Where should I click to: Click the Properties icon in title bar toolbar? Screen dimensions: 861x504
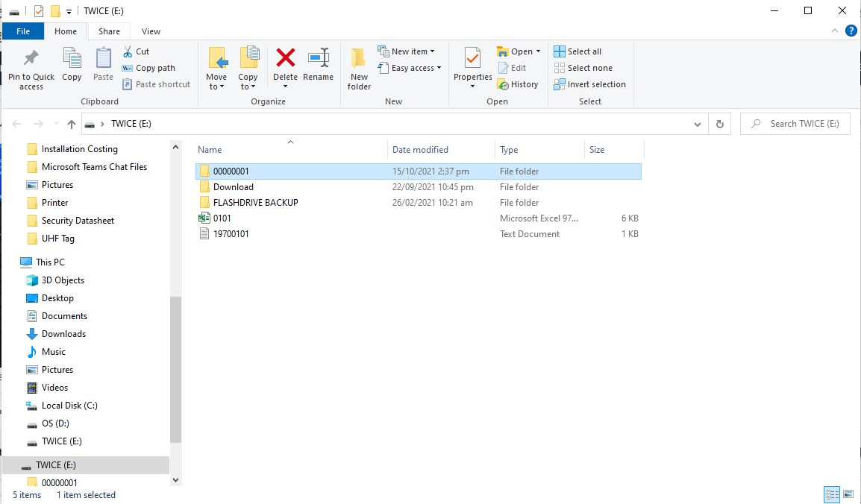[39, 11]
